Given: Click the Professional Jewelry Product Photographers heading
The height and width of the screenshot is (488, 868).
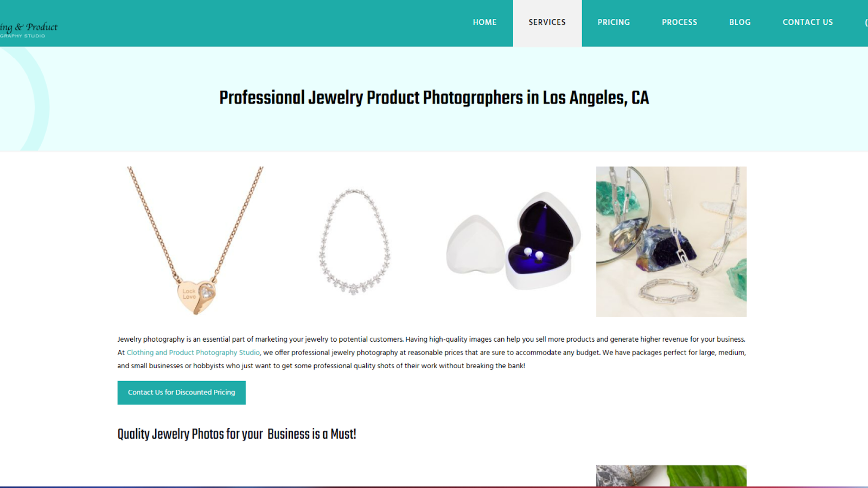Looking at the screenshot, I should click(x=434, y=98).
